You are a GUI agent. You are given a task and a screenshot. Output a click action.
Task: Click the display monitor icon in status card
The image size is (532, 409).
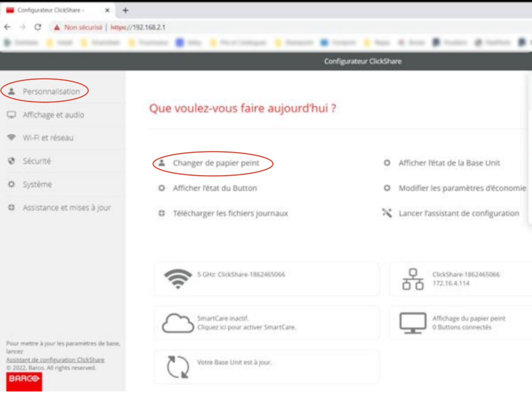coord(413,323)
